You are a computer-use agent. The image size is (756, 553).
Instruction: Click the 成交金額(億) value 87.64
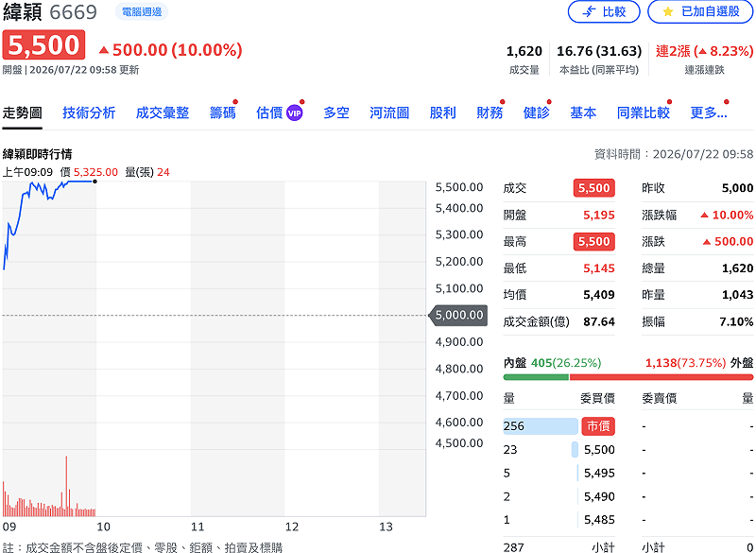(x=599, y=321)
